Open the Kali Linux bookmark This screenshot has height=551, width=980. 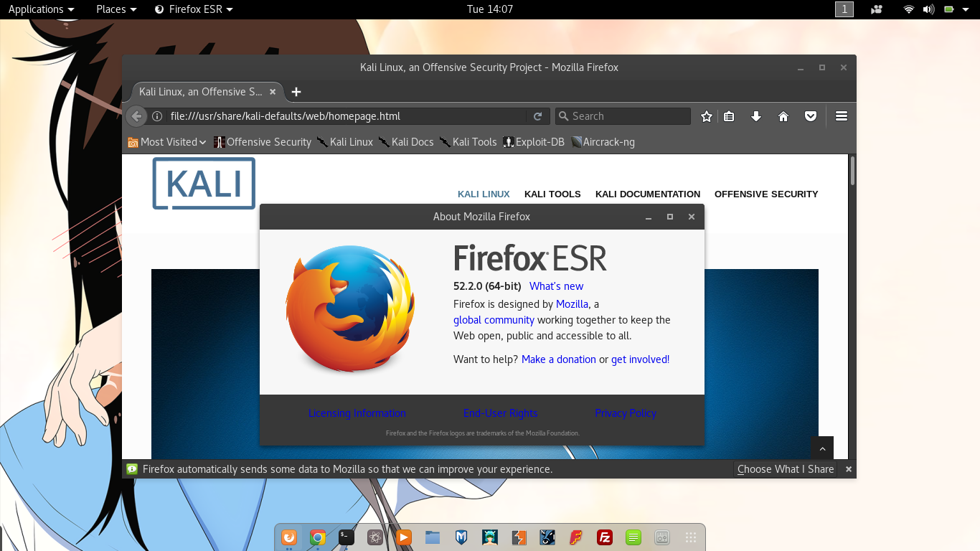pos(345,142)
